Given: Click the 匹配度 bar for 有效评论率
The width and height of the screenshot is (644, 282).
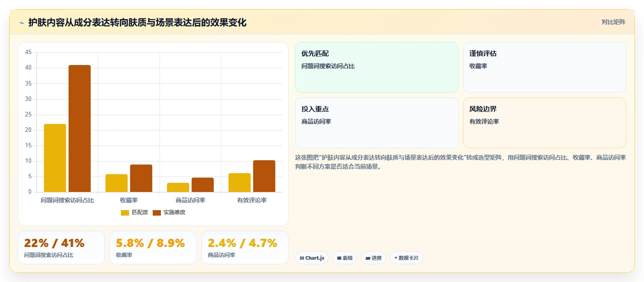Looking at the screenshot, I should [240, 182].
